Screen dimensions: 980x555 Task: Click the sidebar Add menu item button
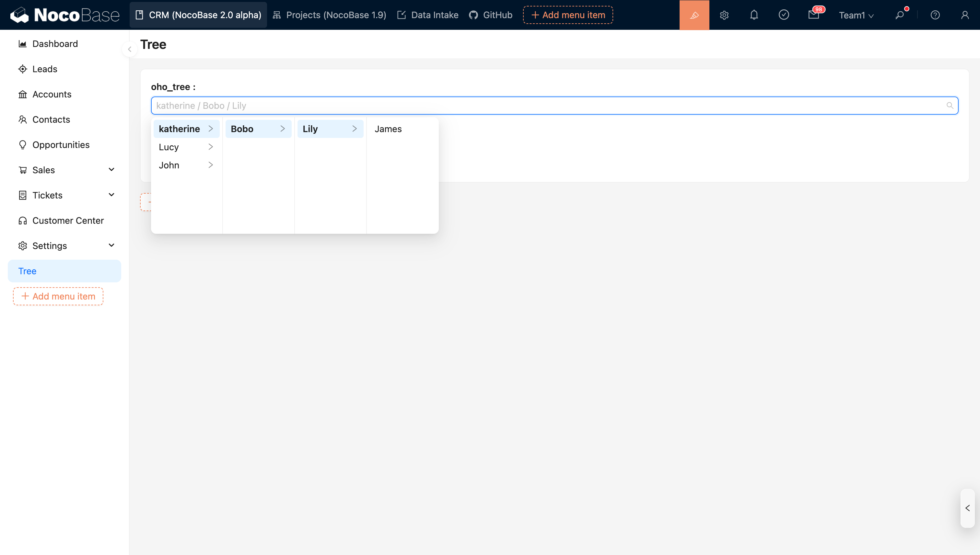tap(58, 296)
